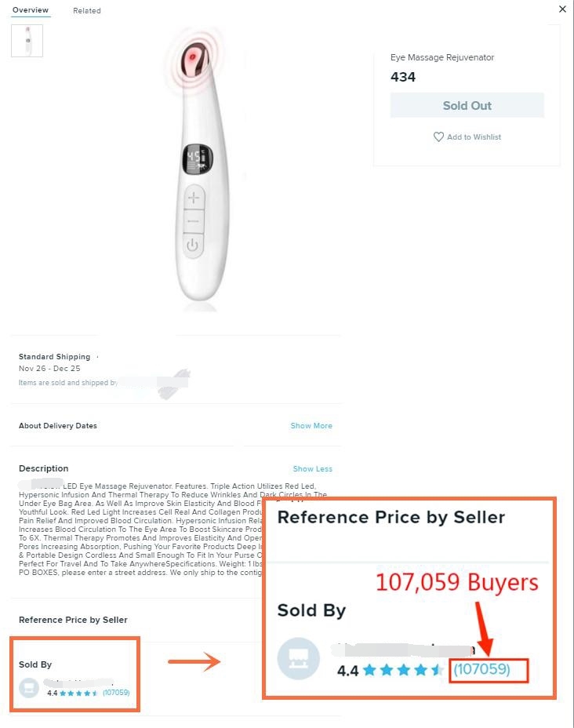Switch to the Related tab
This screenshot has height=728, width=574.
[87, 11]
